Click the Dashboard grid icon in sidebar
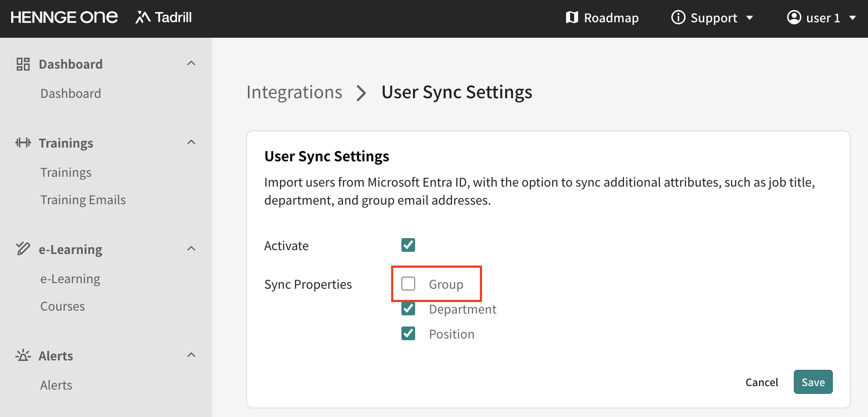 tap(23, 64)
